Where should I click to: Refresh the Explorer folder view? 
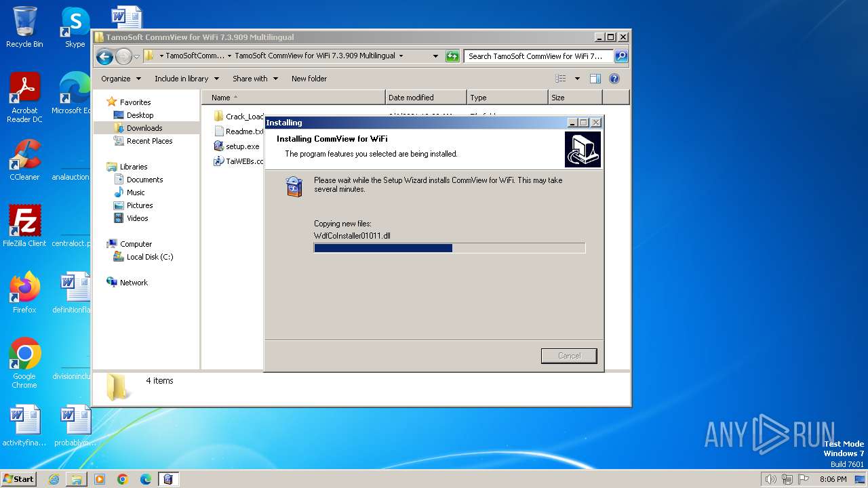tap(452, 56)
